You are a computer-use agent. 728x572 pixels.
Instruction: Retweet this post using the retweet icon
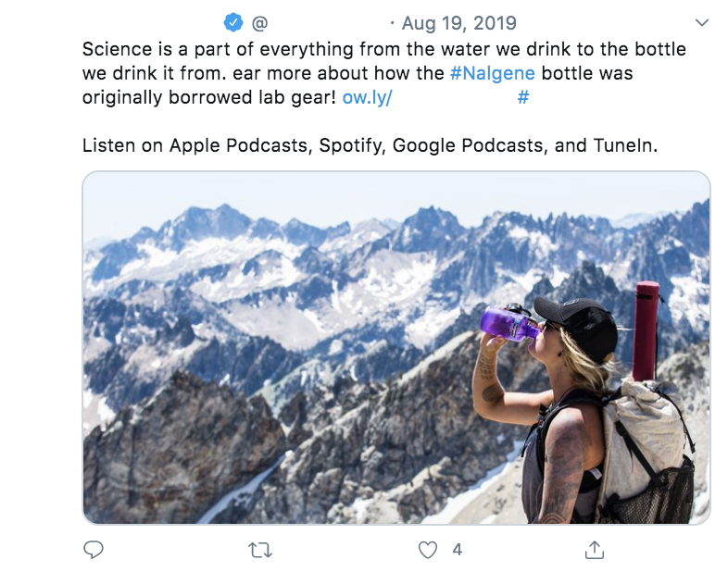(260, 550)
